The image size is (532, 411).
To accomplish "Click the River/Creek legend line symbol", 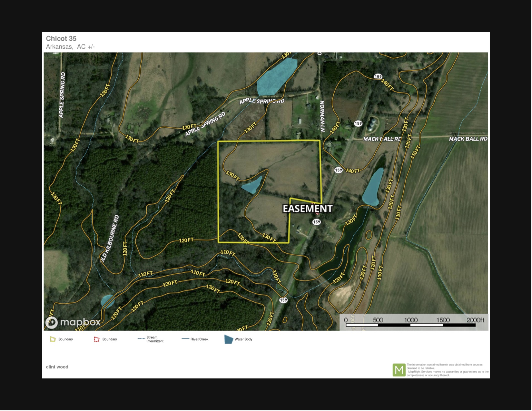I will pos(185,339).
